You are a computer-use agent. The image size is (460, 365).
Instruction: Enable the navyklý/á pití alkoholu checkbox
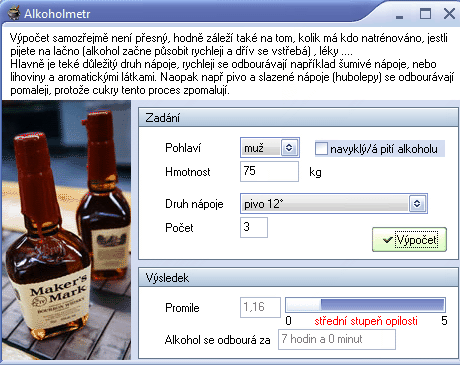coord(321,148)
